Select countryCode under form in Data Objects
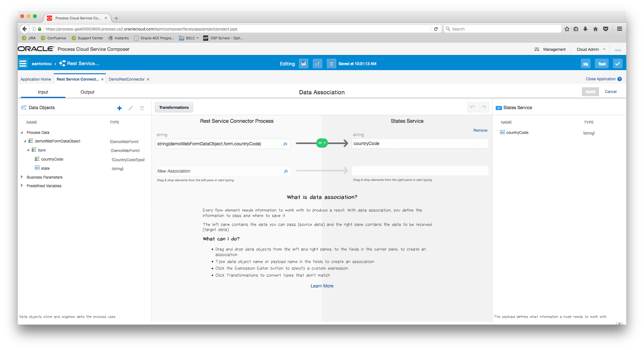Viewport: 644px width, 350px height. tap(52, 159)
